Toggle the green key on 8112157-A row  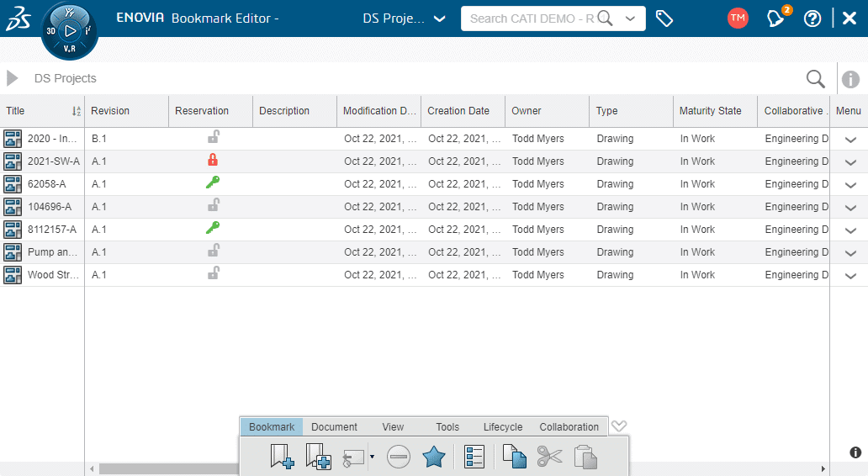[x=213, y=227]
